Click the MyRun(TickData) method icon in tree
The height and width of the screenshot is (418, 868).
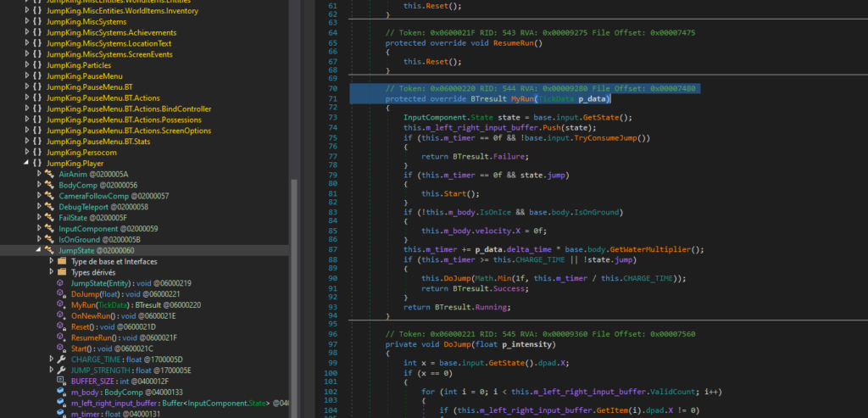pos(61,305)
